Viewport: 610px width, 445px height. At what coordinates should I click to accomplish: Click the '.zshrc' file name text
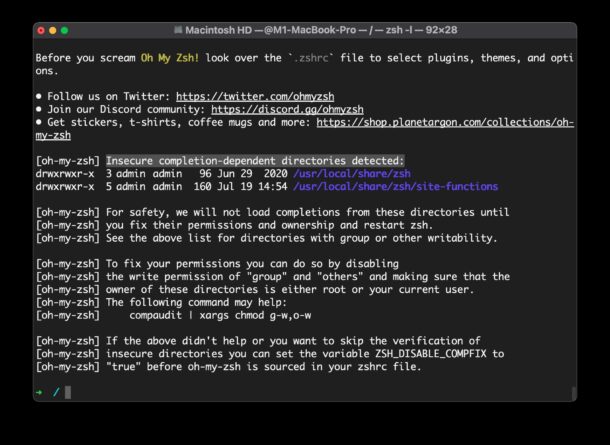(311, 58)
